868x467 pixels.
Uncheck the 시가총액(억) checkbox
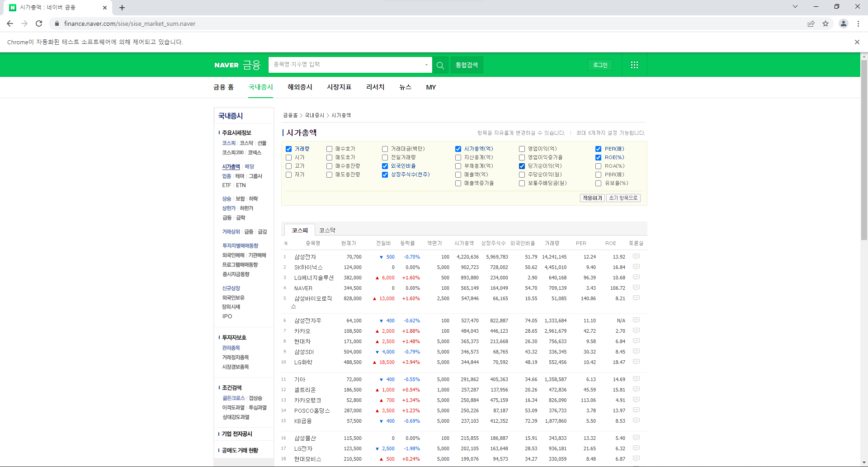pos(458,149)
